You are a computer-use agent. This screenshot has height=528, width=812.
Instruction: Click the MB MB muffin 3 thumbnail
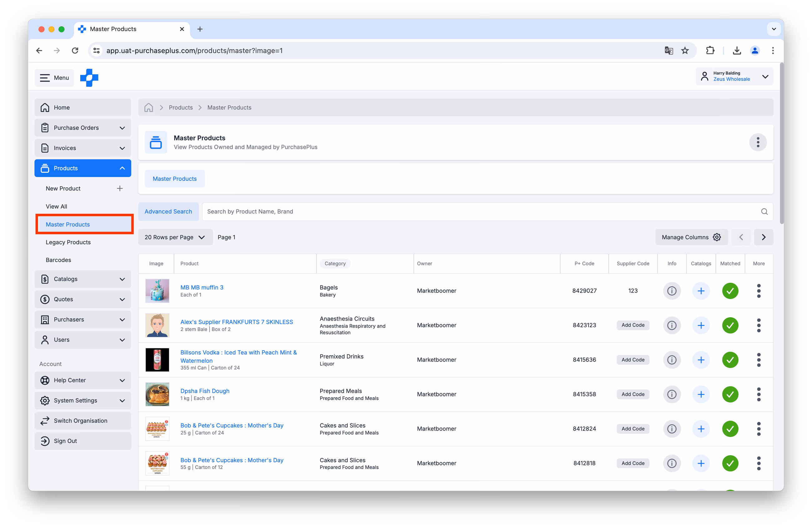[x=157, y=291]
